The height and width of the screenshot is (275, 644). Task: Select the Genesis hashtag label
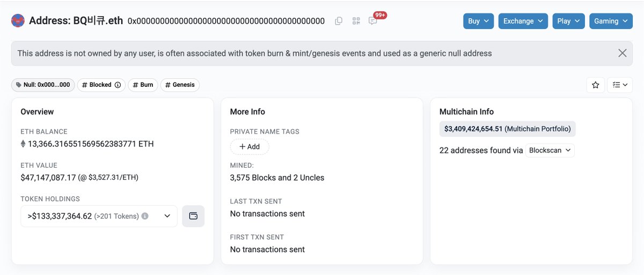pos(180,85)
